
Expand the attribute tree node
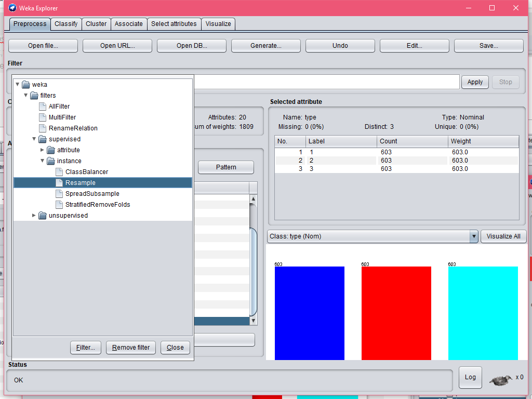[42, 150]
